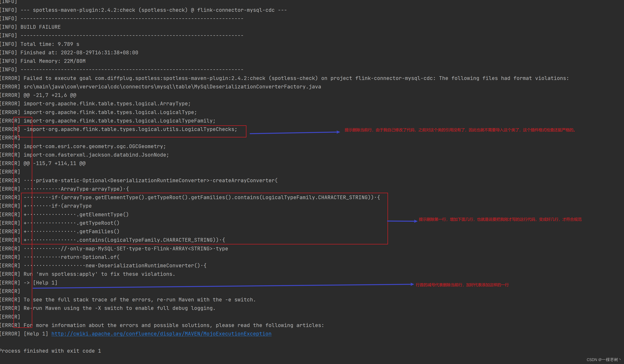Screen dimensions: 624x364
Task: Click the removed single-line if statement
Action: [x=190, y=197]
